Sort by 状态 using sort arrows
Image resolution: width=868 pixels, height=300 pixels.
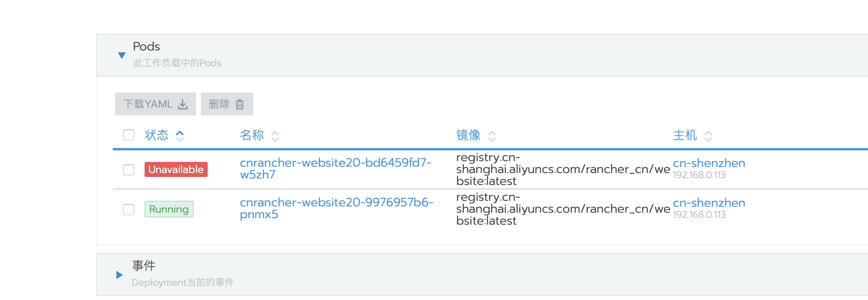click(x=180, y=136)
